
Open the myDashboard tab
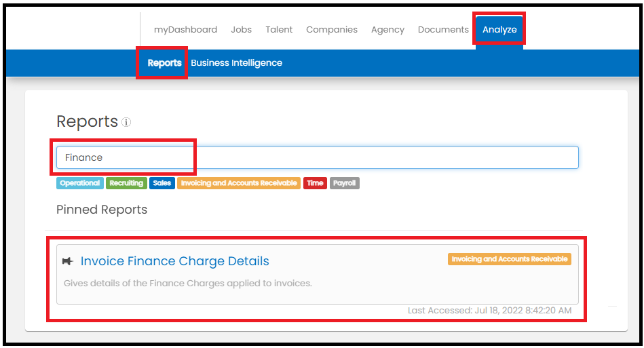186,30
